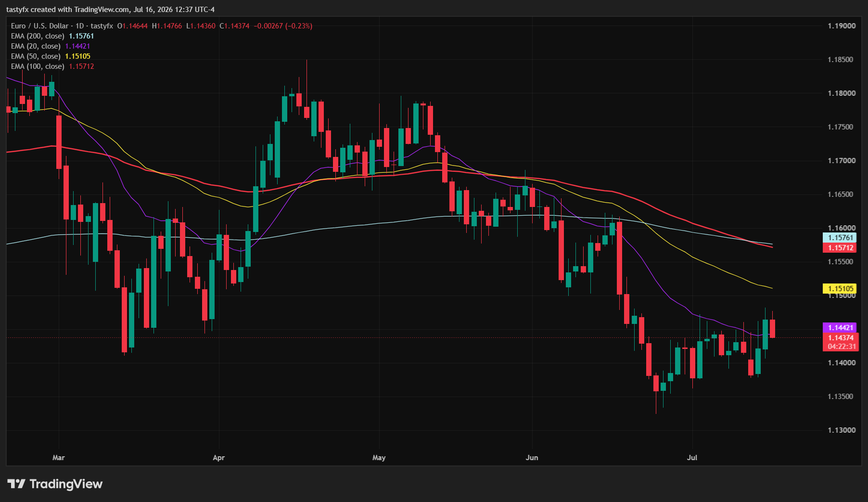Select the EMA (100, close) indicator legend
The image size is (868, 502).
tap(52, 66)
